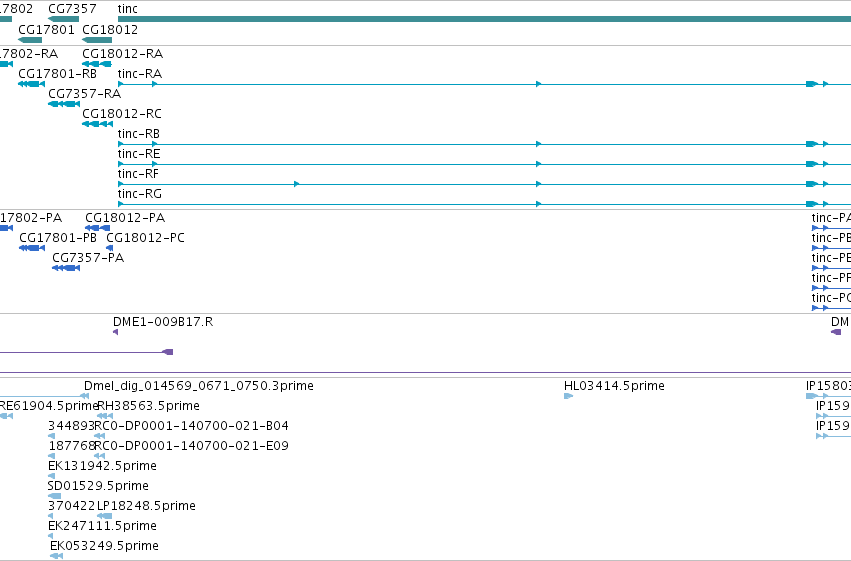851x561 pixels.
Task: Select the CG7357-RA transcript glyph
Action: point(64,104)
